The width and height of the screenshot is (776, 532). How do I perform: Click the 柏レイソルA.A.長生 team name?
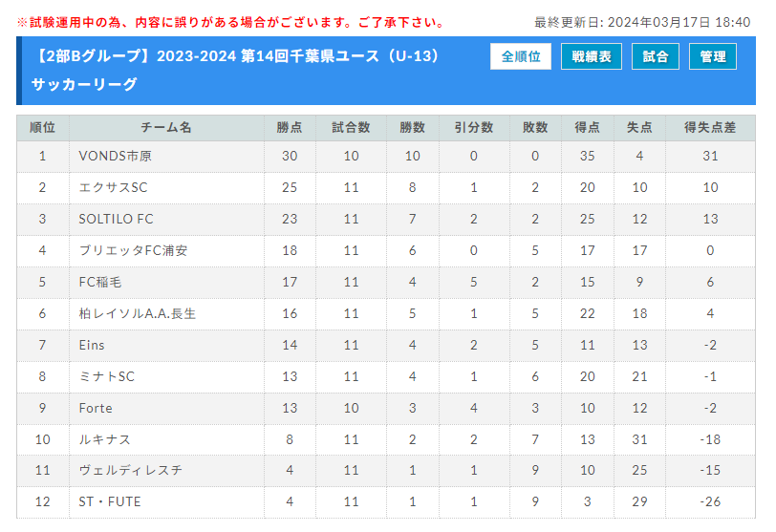(138, 314)
